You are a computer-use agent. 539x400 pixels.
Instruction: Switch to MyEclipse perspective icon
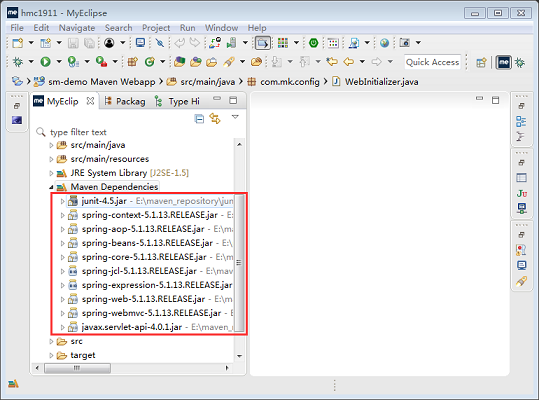tap(504, 63)
